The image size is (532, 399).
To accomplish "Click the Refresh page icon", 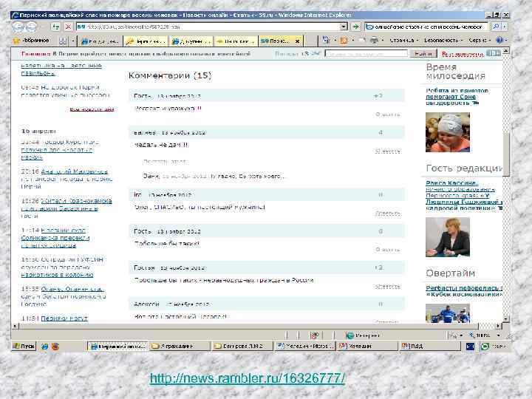I will pos(55,27).
